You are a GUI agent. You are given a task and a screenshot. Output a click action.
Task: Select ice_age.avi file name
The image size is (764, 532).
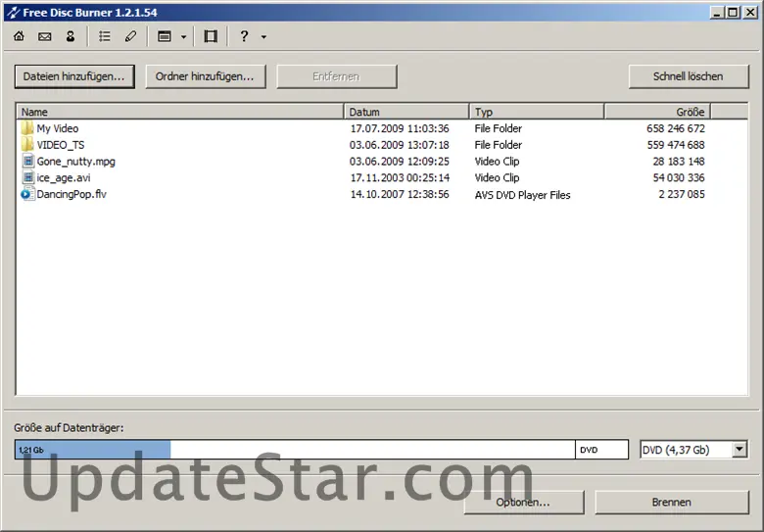pos(64,177)
